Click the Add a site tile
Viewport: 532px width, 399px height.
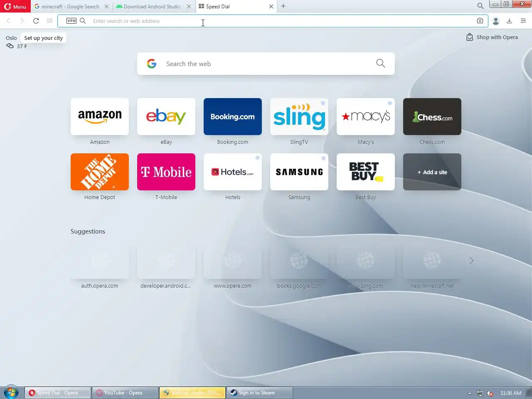(x=432, y=172)
